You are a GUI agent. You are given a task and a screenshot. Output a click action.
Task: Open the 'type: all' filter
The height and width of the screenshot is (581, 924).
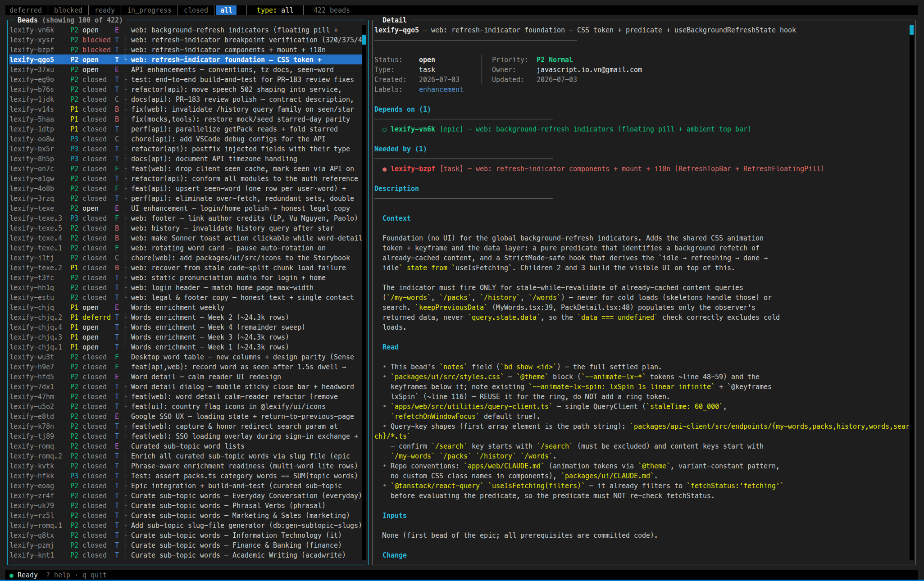pos(275,10)
